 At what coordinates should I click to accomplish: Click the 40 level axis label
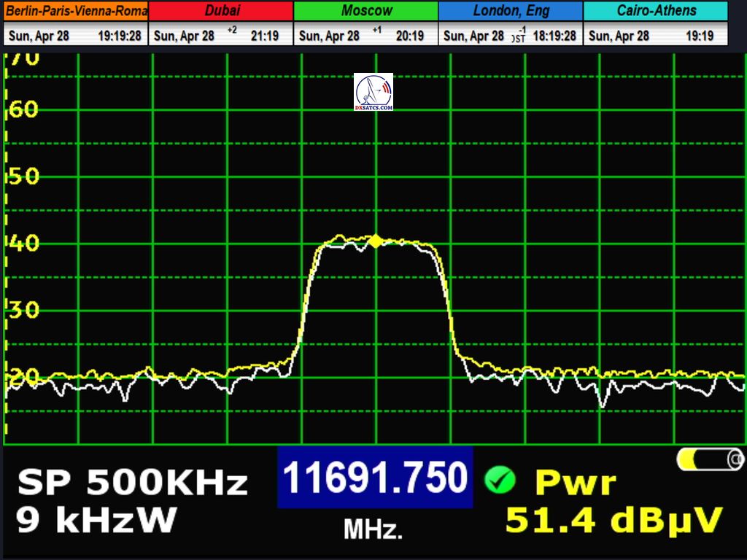point(25,243)
